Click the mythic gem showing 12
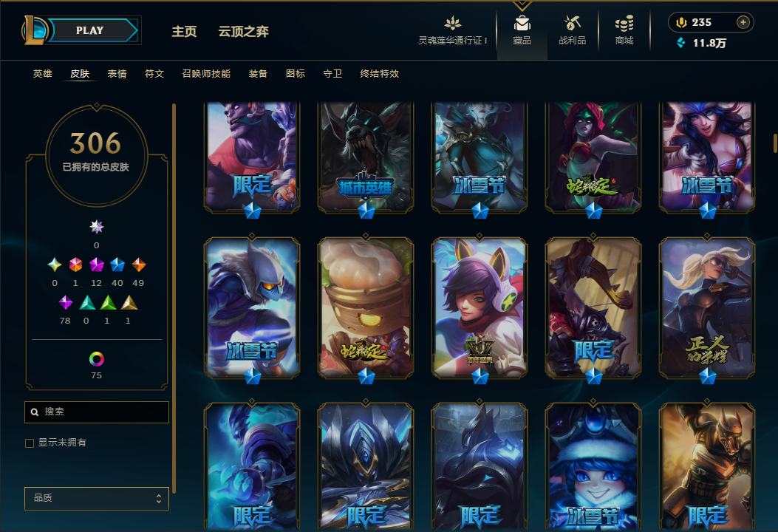This screenshot has height=532, width=778. [x=96, y=265]
